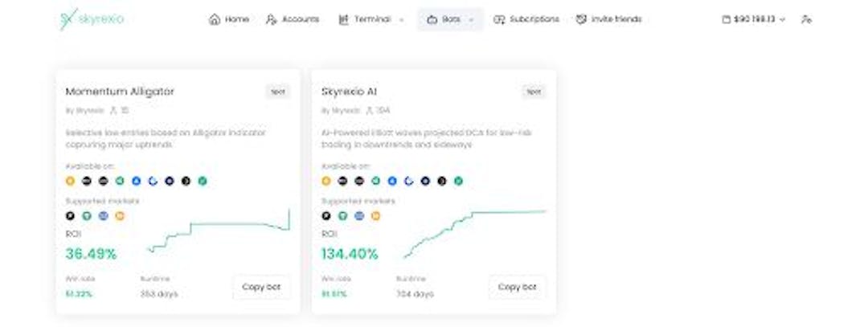Click the Subscriptions icon in navigation
868x327 pixels.
(x=499, y=19)
